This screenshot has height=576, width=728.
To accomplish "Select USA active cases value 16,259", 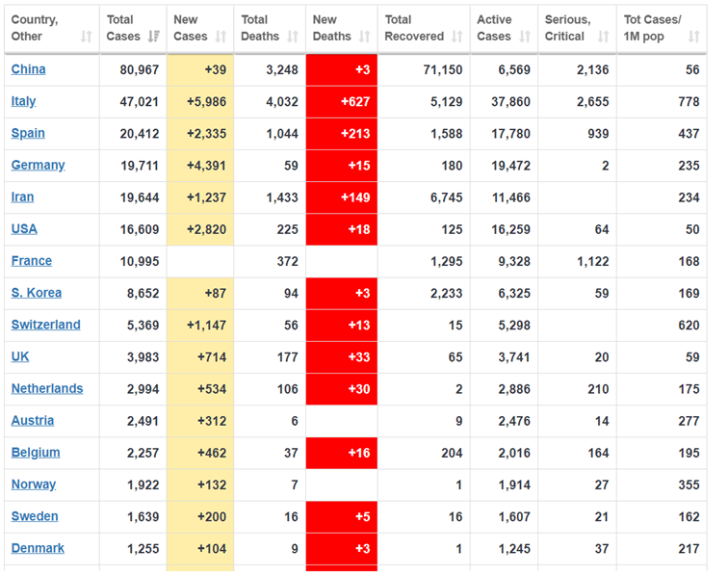I will (x=510, y=229).
